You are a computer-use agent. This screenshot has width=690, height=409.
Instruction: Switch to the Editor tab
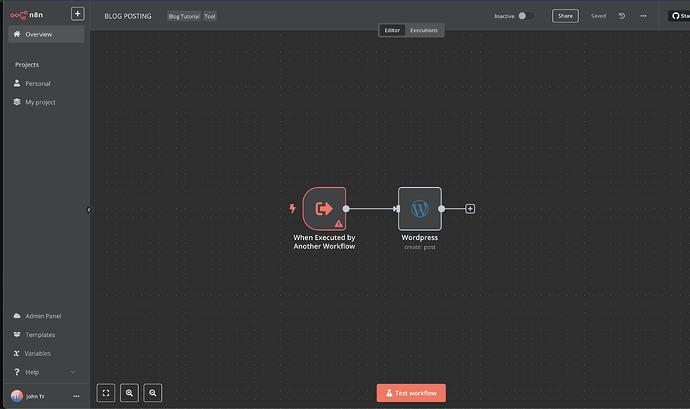[x=392, y=30]
